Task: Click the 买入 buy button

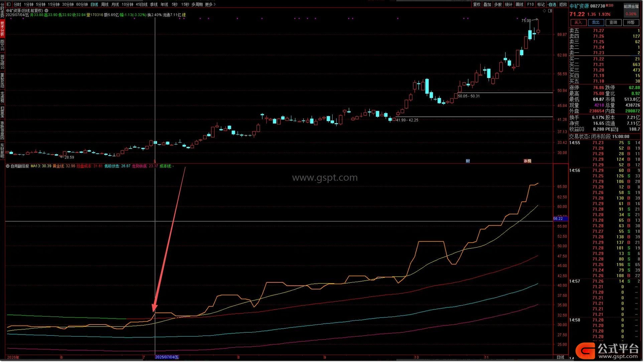Action: pos(578,22)
